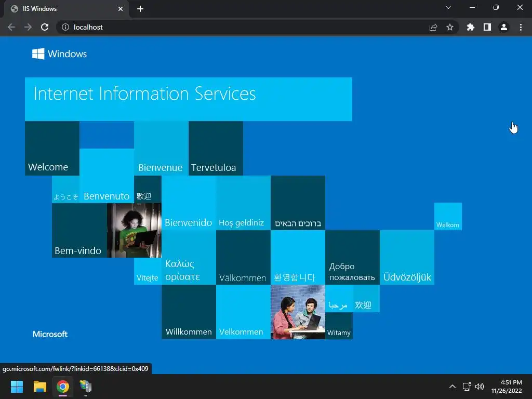Click the Windows logo on page

coord(59,54)
